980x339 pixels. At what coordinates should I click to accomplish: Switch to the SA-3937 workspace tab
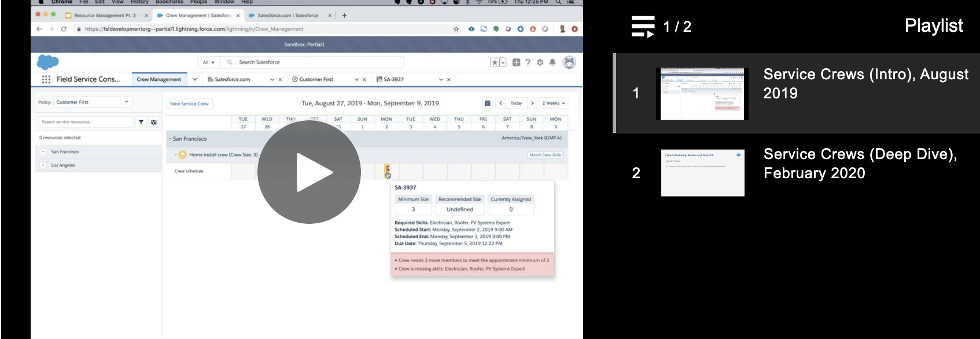click(393, 79)
